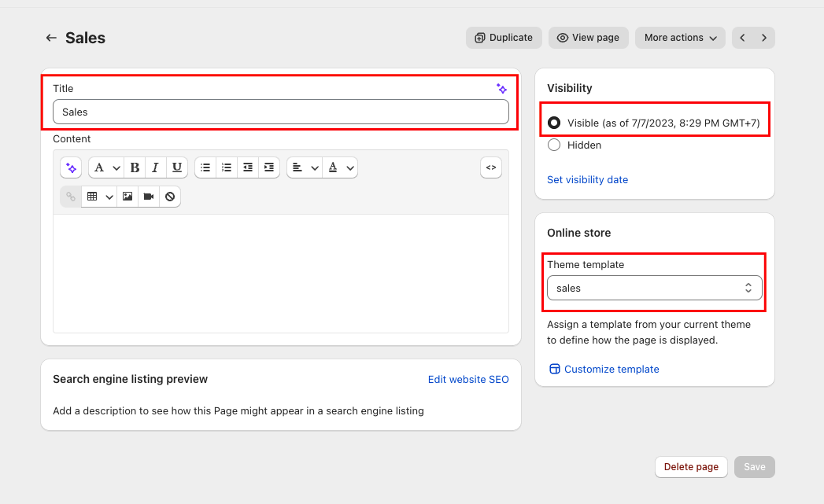
Task: Click the insert video icon
Action: [x=149, y=197]
